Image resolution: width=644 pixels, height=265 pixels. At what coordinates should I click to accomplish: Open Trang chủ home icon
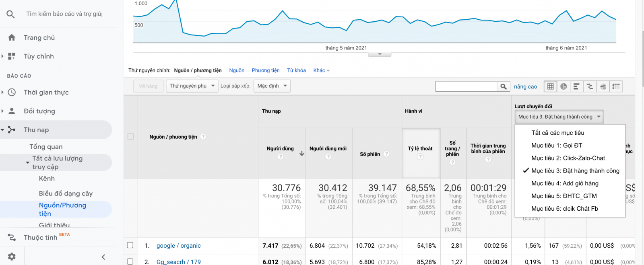(12, 37)
